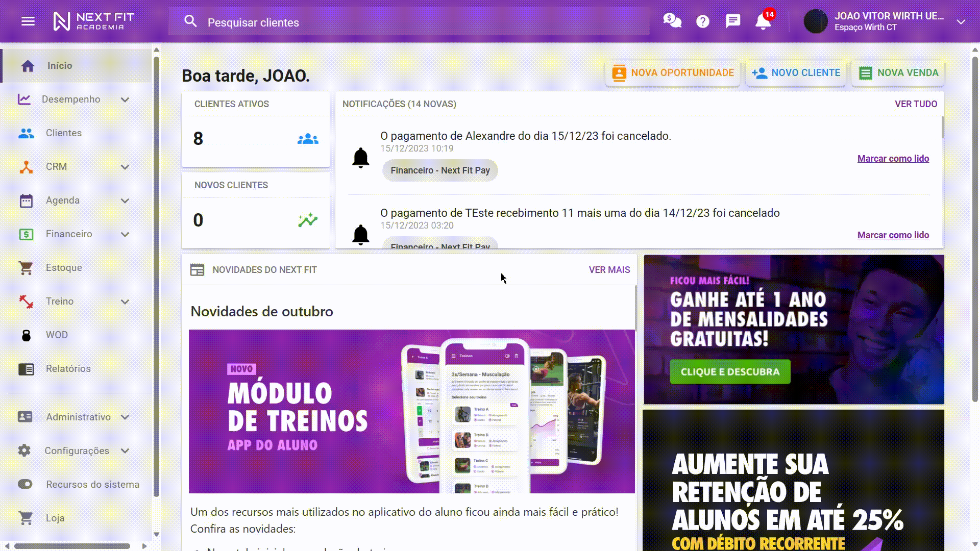Select Loja in the sidebar

coord(55,518)
